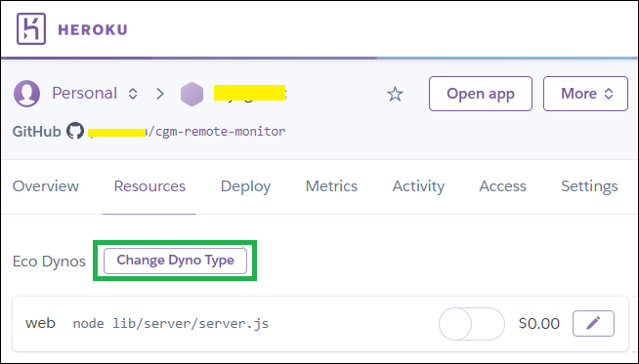Click the Change Dyno Type button
The width and height of the screenshot is (639, 364).
(175, 261)
